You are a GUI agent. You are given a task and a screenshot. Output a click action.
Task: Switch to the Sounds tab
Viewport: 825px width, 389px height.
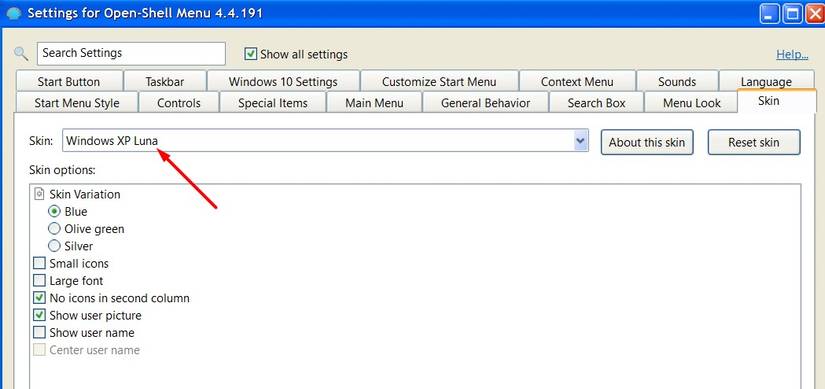pos(677,82)
